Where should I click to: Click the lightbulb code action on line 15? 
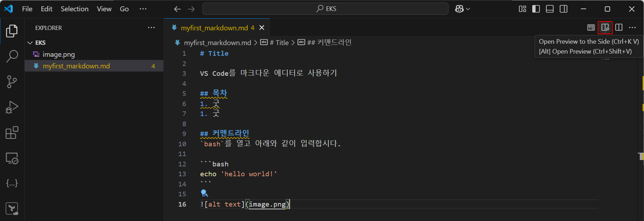(x=204, y=193)
